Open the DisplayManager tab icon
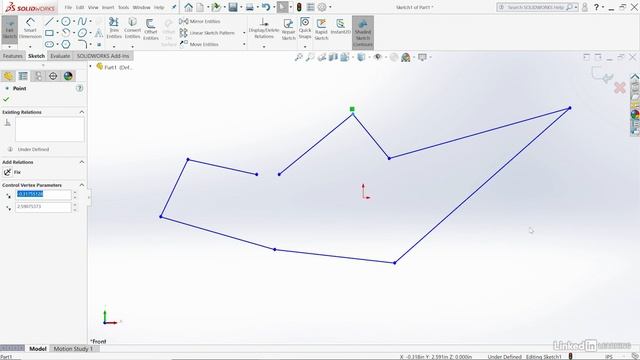This screenshot has width=640, height=360. click(68, 76)
